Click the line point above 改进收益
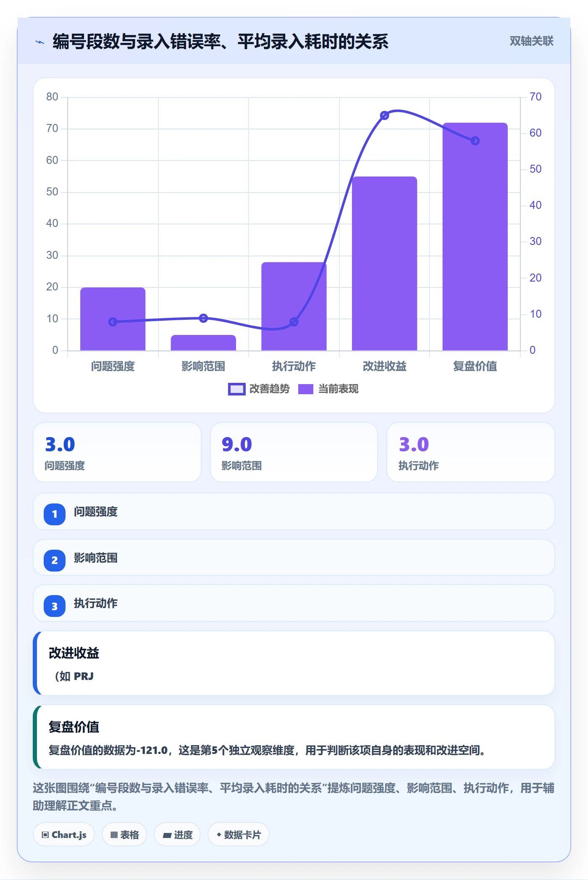The image size is (588, 880). click(x=384, y=115)
